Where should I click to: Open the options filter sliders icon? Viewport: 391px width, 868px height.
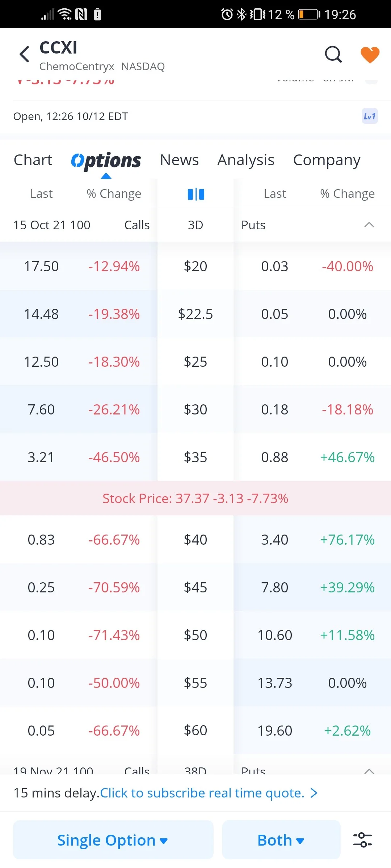point(362,840)
